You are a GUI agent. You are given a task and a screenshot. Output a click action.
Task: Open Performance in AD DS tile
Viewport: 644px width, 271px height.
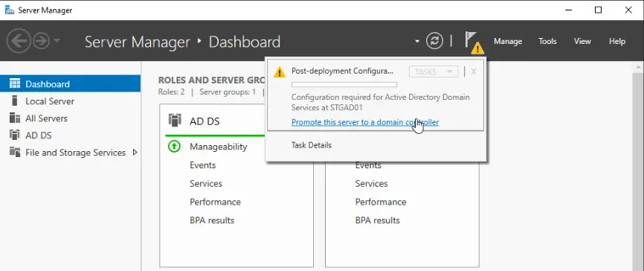[215, 202]
